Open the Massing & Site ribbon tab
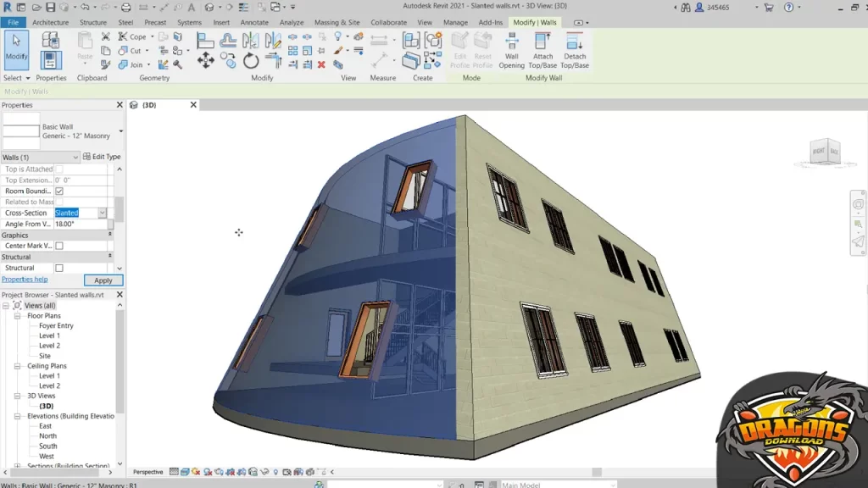Image resolution: width=868 pixels, height=488 pixels. click(x=337, y=22)
